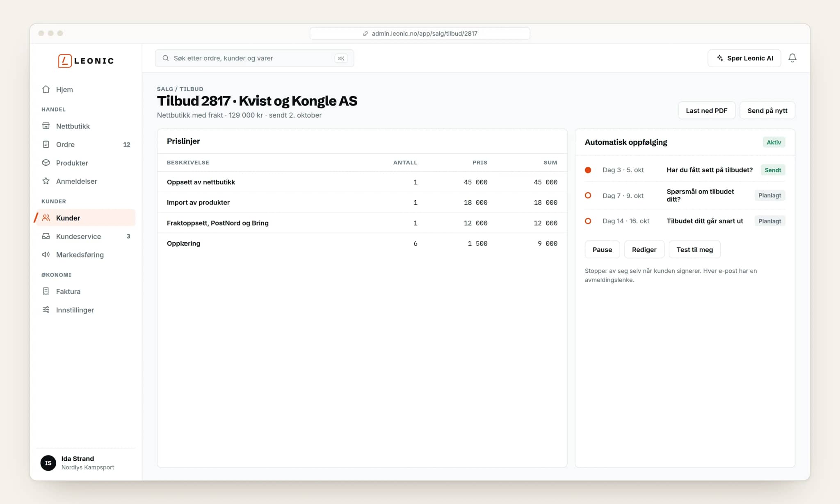Download the offer with Last ned PDF
The width and height of the screenshot is (840, 504).
pyautogui.click(x=706, y=111)
